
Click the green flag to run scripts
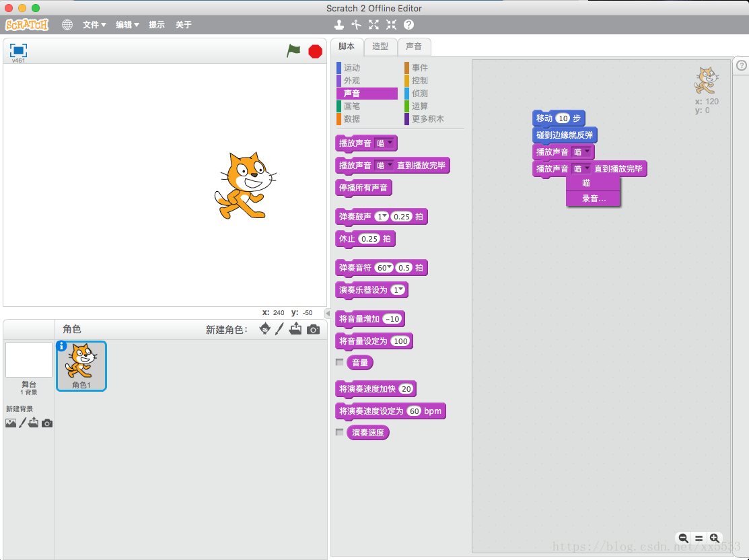(293, 50)
